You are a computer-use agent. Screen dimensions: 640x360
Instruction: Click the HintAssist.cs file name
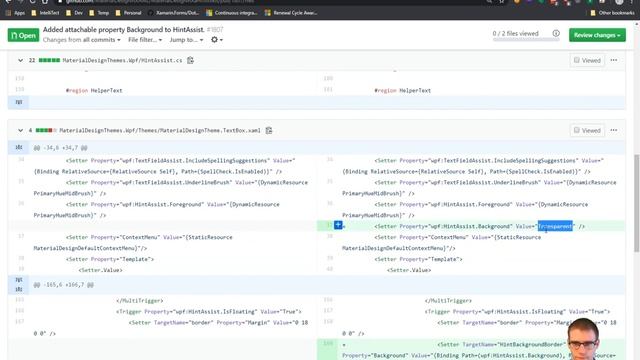(x=122, y=60)
